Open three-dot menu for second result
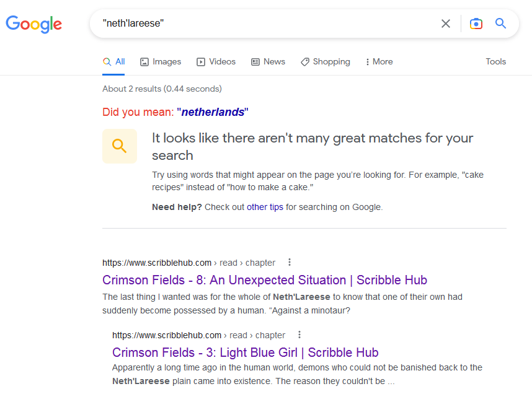This screenshot has height=407, width=532. click(299, 335)
